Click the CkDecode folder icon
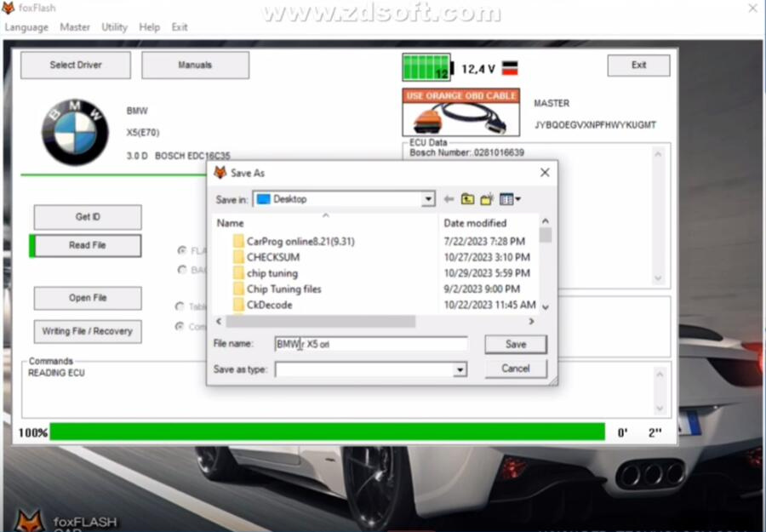Image resolution: width=766 pixels, height=532 pixels. click(x=238, y=305)
